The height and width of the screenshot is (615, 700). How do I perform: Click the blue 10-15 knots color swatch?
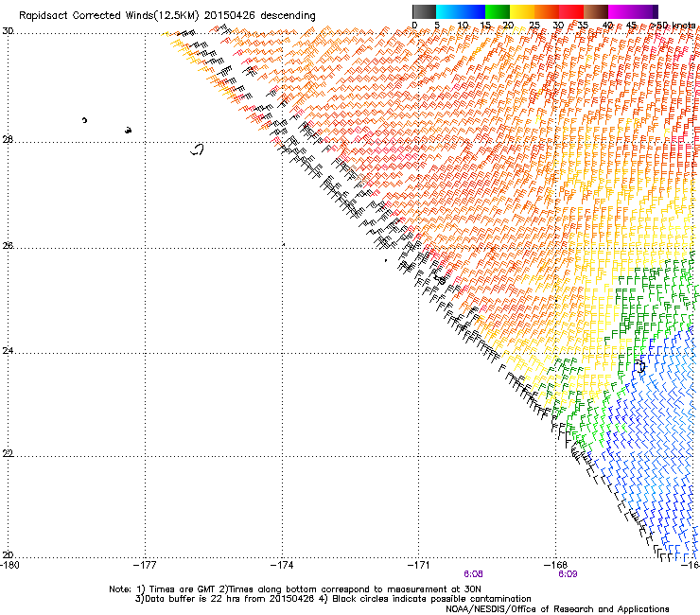[473, 11]
